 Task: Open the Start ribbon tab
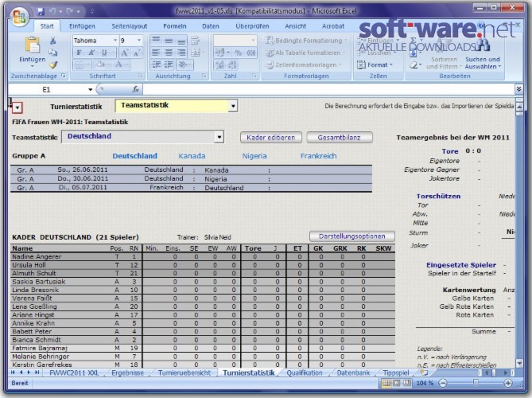point(47,26)
